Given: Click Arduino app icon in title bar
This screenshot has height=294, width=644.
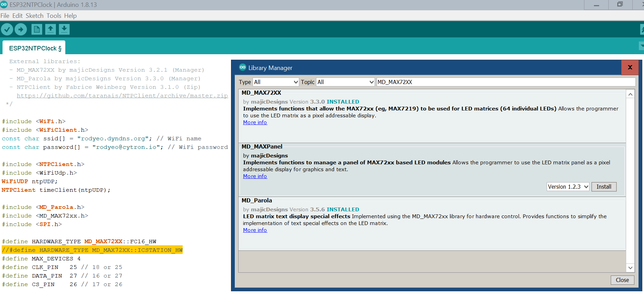Looking at the screenshot, I should click(4, 4).
